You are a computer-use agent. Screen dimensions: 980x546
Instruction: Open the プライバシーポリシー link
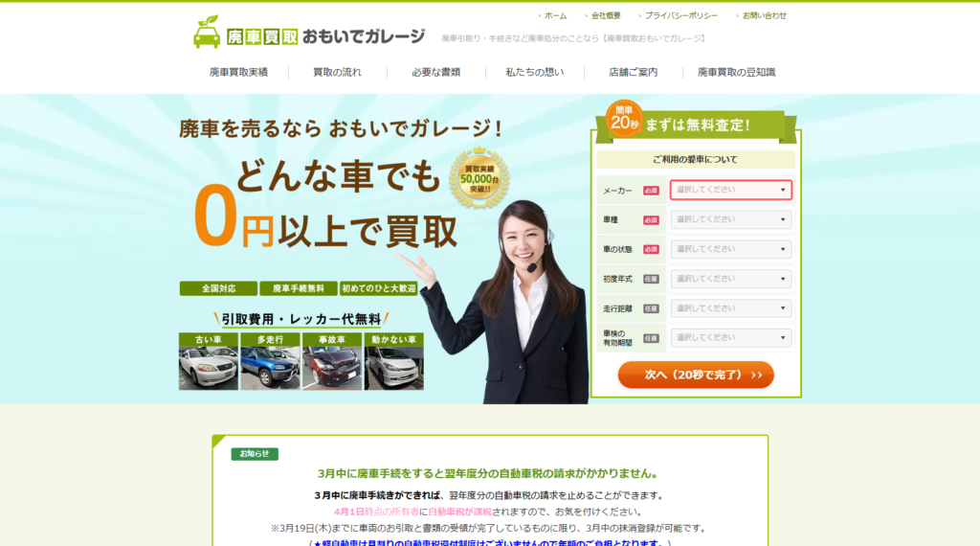click(680, 15)
